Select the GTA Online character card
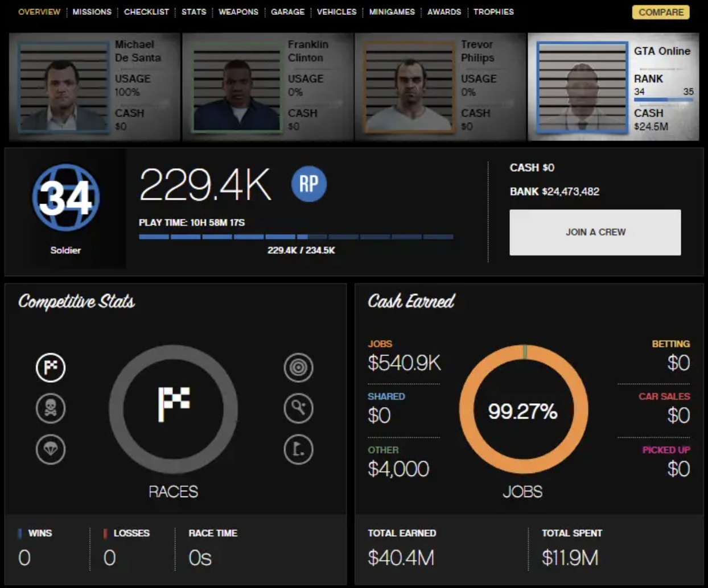This screenshot has width=708, height=588. click(614, 86)
